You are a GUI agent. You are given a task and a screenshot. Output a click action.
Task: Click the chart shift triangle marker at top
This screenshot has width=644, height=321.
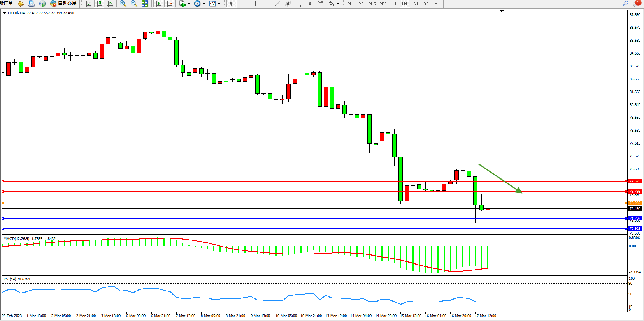[x=502, y=11]
